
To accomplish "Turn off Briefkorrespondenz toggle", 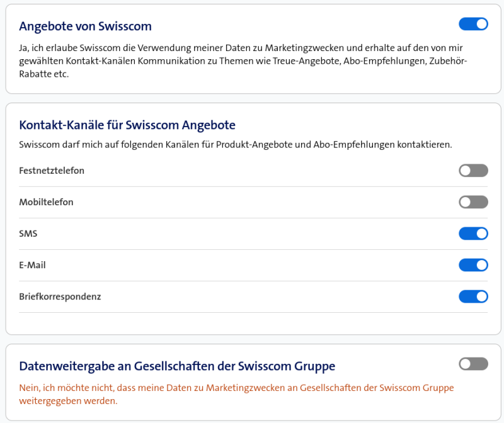I will pyautogui.click(x=473, y=296).
